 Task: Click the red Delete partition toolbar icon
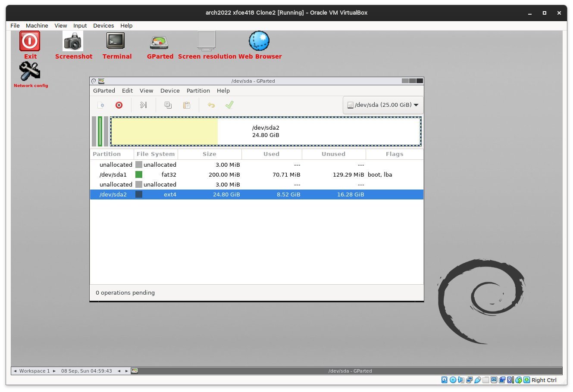(x=119, y=105)
